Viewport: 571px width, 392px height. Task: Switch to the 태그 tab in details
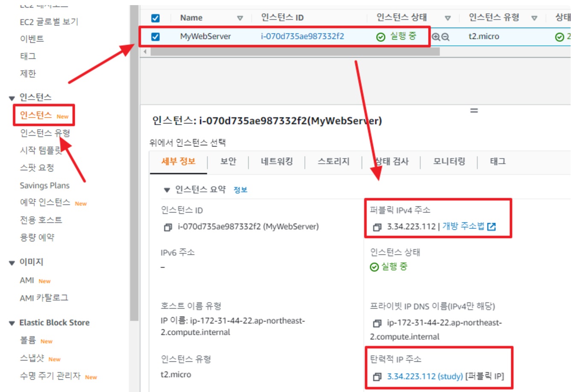coord(497,161)
